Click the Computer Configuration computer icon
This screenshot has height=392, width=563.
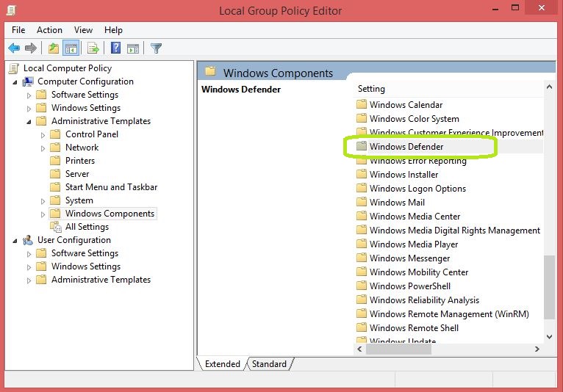[28, 81]
